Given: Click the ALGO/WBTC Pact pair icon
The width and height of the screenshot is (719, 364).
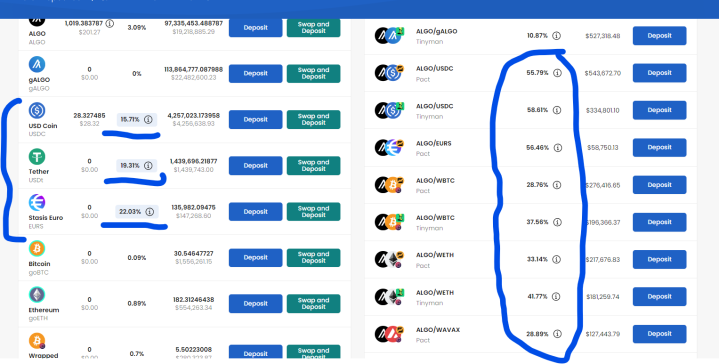Looking at the screenshot, I should coord(389,185).
